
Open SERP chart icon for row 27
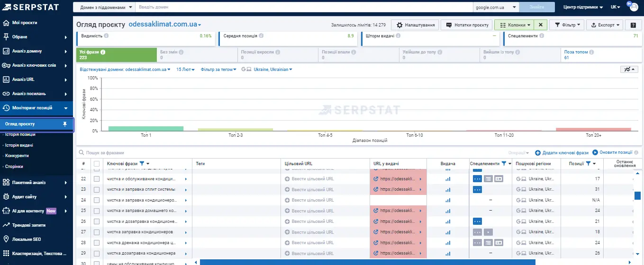[x=448, y=232]
